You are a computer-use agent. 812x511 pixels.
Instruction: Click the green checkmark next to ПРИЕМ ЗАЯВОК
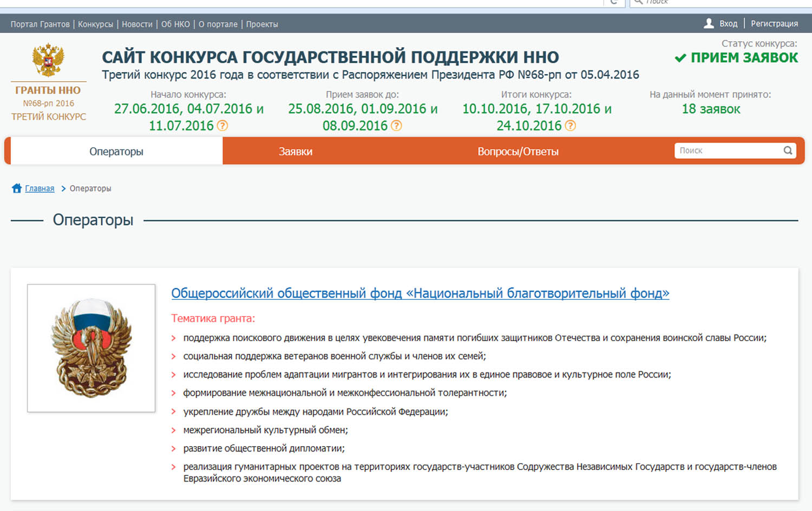[680, 58]
